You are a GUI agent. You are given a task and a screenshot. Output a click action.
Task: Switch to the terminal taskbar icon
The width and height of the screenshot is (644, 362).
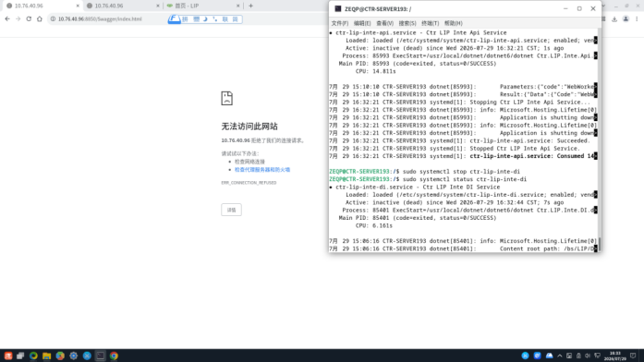(x=100, y=356)
